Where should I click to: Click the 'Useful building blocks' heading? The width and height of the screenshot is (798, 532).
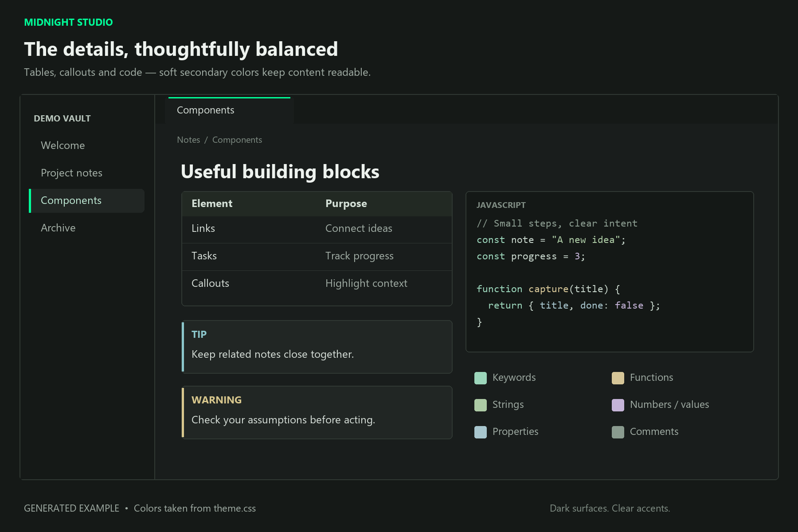point(280,172)
